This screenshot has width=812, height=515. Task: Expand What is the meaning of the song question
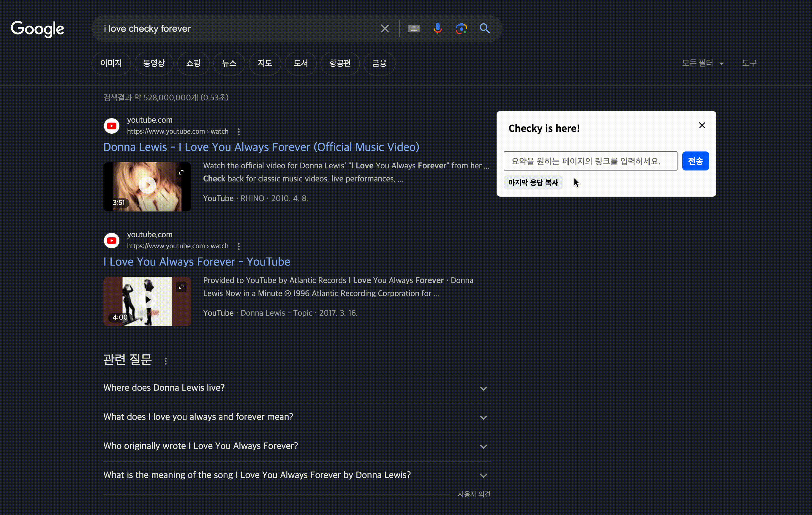tap(297, 475)
